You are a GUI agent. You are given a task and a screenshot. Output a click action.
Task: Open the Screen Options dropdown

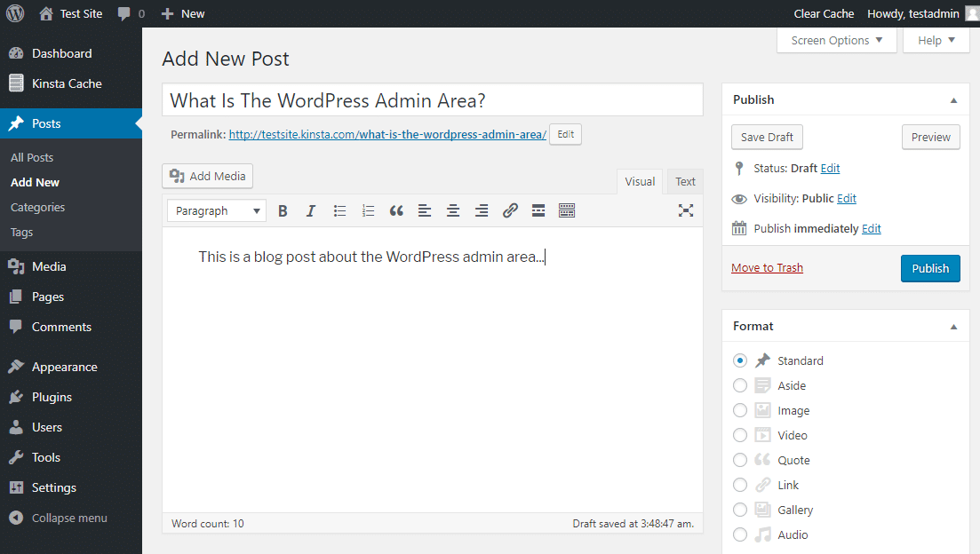(835, 40)
